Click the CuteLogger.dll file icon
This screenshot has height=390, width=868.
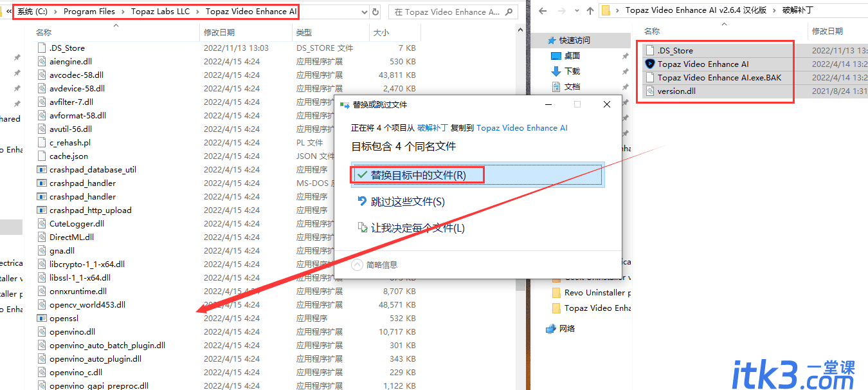42,223
